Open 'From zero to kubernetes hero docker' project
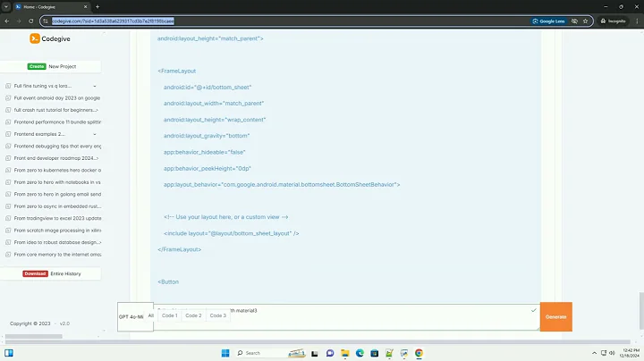Image resolution: width=644 pixels, height=361 pixels. coord(57,170)
